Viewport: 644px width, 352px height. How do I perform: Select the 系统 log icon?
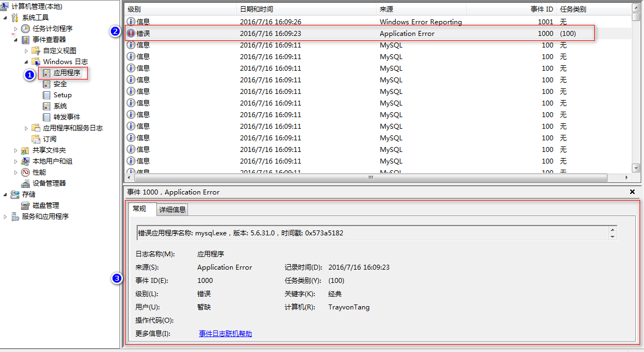pyautogui.click(x=46, y=106)
